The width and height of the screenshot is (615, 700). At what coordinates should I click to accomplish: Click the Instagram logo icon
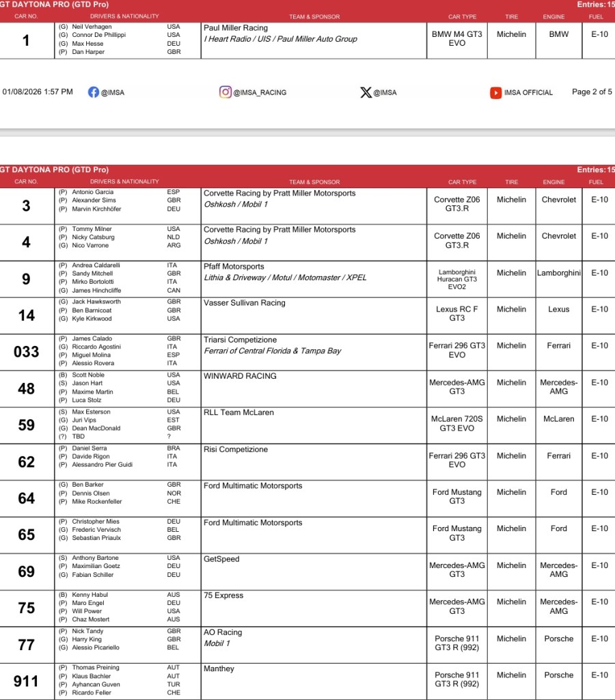click(225, 92)
